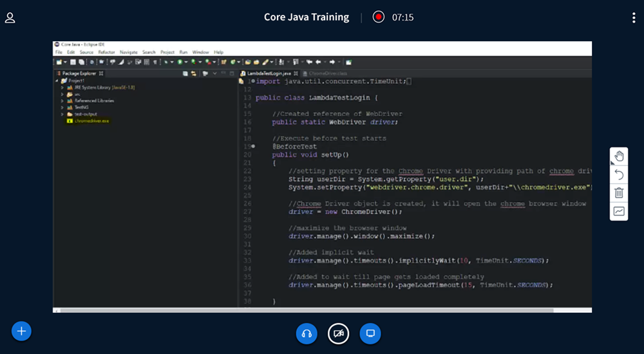The width and height of the screenshot is (644, 354).
Task: Select the pan hand tool
Action: coord(619,156)
